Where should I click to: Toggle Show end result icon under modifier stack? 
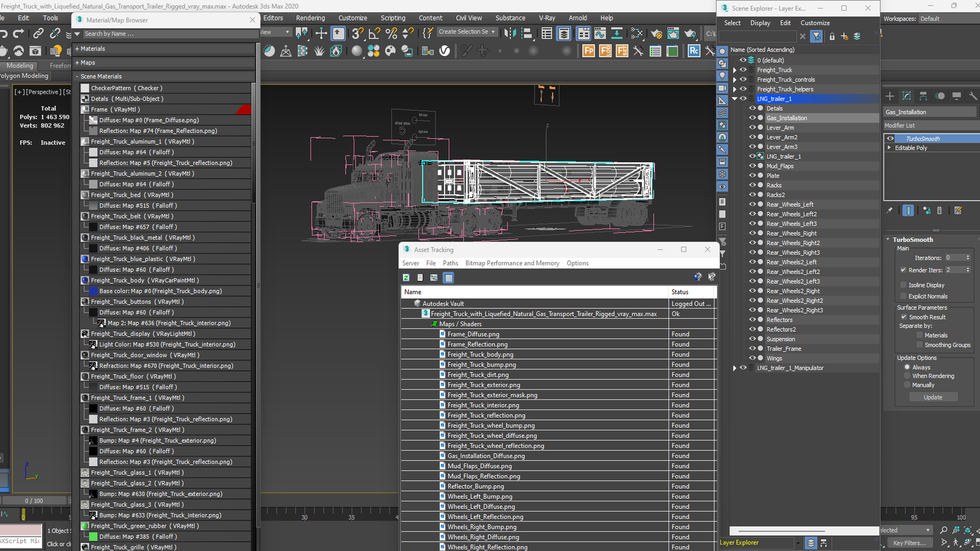[x=908, y=211]
